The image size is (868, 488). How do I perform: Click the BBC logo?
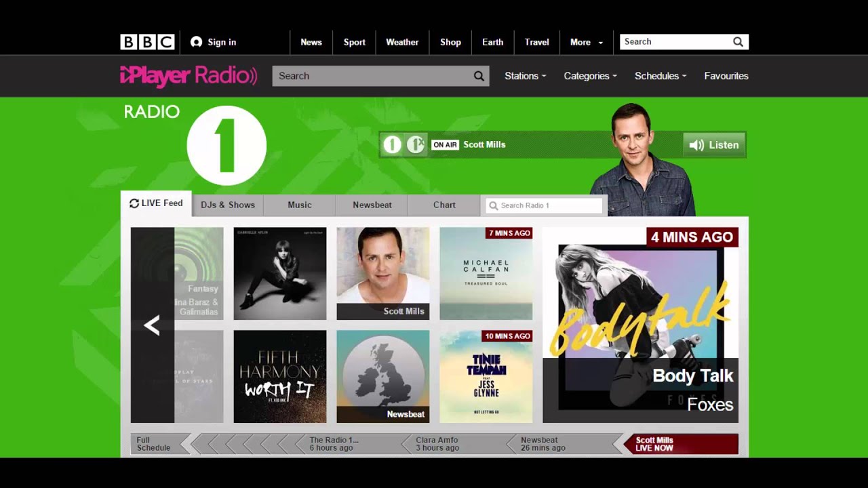tap(147, 42)
